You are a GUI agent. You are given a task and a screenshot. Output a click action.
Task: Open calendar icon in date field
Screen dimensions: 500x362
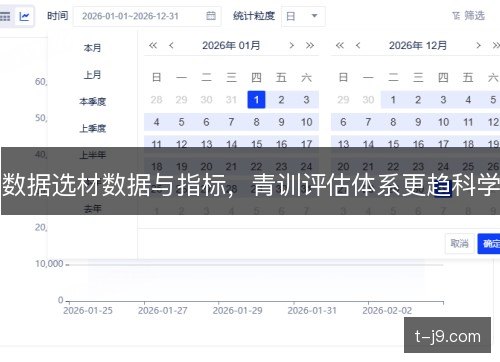pos(211,16)
